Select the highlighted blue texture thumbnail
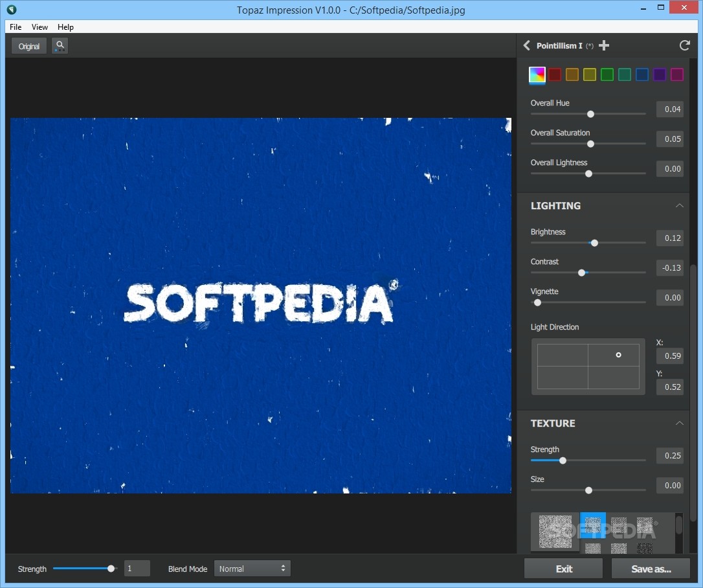This screenshot has width=703, height=588. (593, 525)
